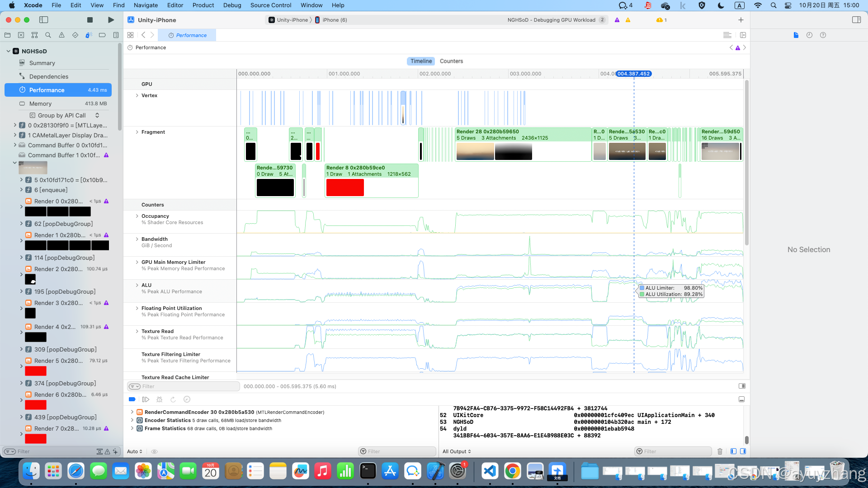Toggle Quick Look eye icon in variables view

[x=154, y=451]
